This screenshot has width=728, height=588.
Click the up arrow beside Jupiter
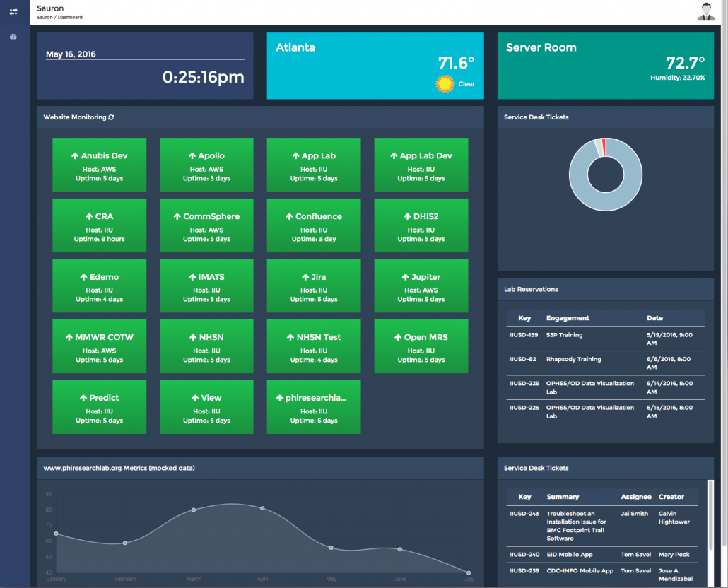[x=405, y=277]
